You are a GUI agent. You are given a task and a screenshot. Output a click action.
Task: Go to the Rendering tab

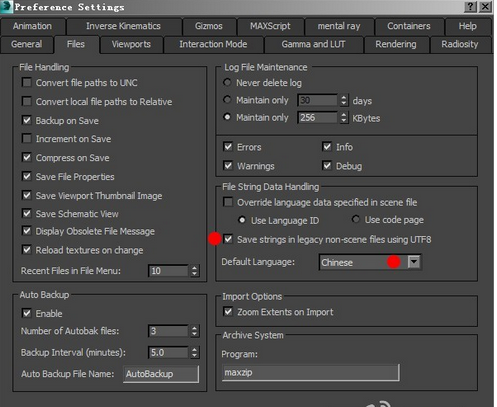(396, 44)
